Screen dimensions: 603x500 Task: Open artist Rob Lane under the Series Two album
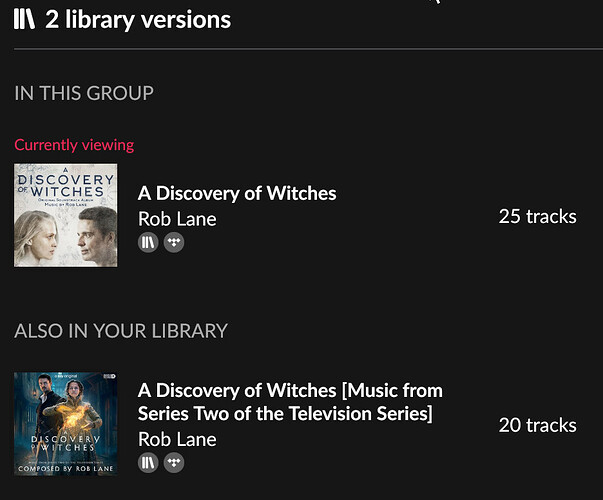[x=177, y=439]
